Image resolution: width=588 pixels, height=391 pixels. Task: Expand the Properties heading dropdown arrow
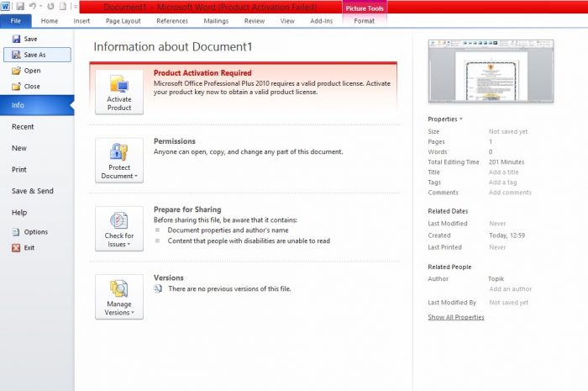tap(460, 119)
